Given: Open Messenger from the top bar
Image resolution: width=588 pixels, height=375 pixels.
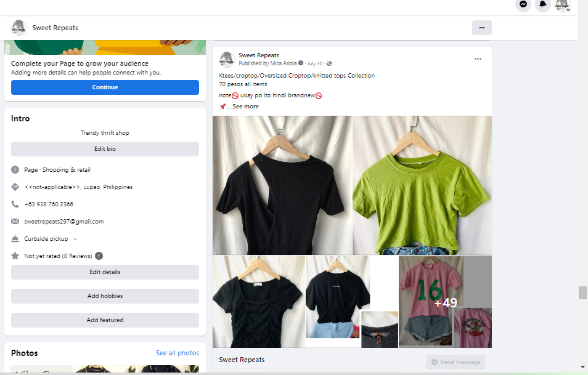Looking at the screenshot, I should pos(523,4).
